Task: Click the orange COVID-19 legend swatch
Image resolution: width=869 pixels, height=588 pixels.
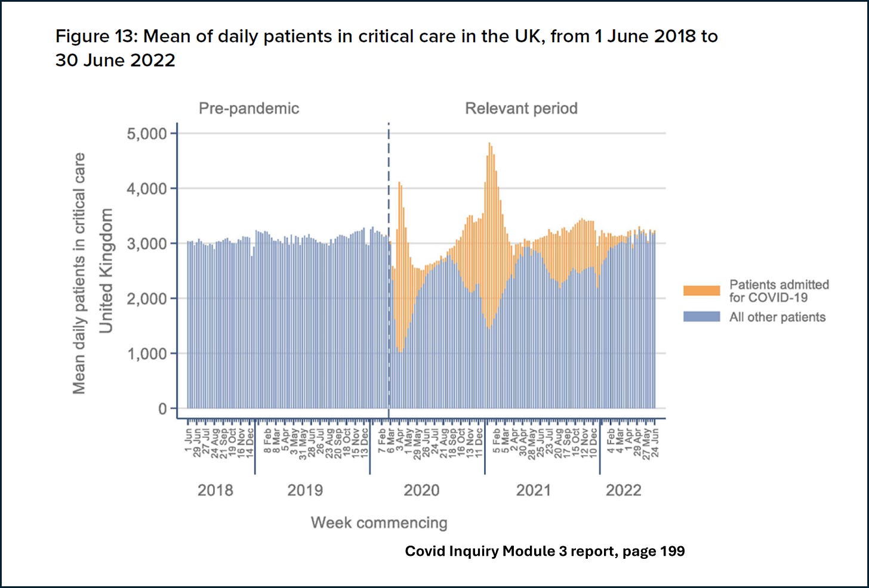Action: click(701, 291)
